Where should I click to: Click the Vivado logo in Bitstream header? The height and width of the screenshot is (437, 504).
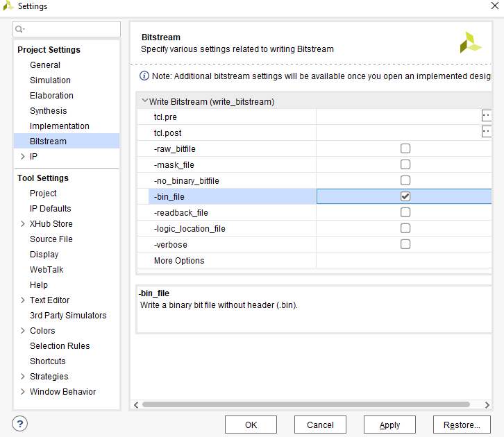click(x=470, y=42)
